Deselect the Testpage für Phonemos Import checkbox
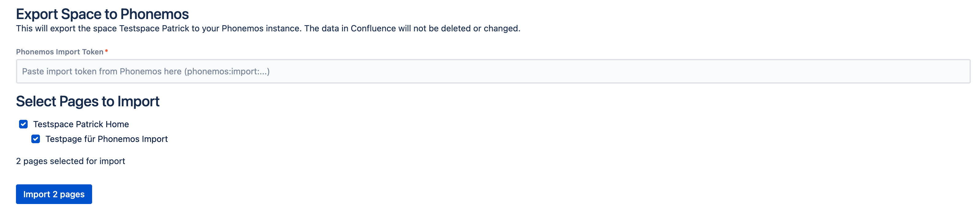Screen dimensions: 980x212 [36, 139]
